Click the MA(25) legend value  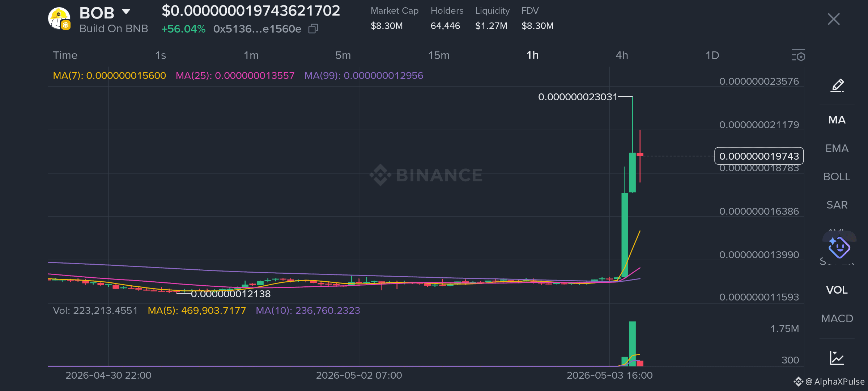pos(235,76)
